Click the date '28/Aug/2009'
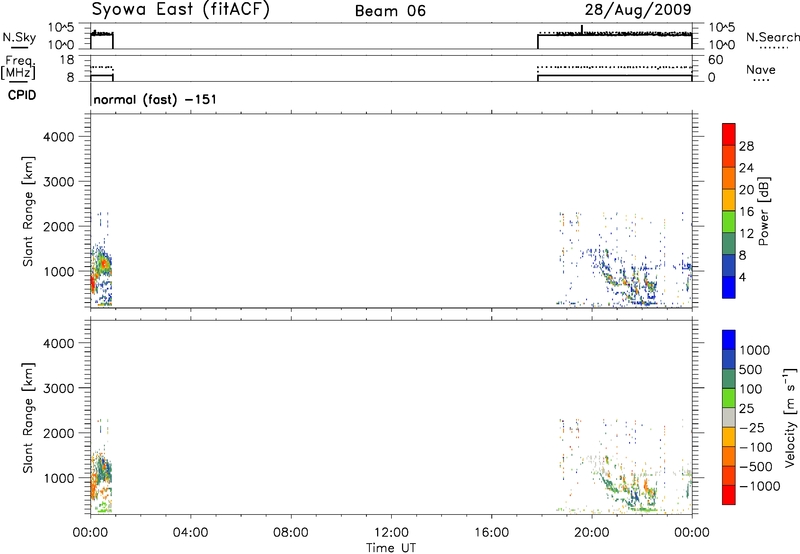This screenshot has height=554, width=800. tap(638, 10)
